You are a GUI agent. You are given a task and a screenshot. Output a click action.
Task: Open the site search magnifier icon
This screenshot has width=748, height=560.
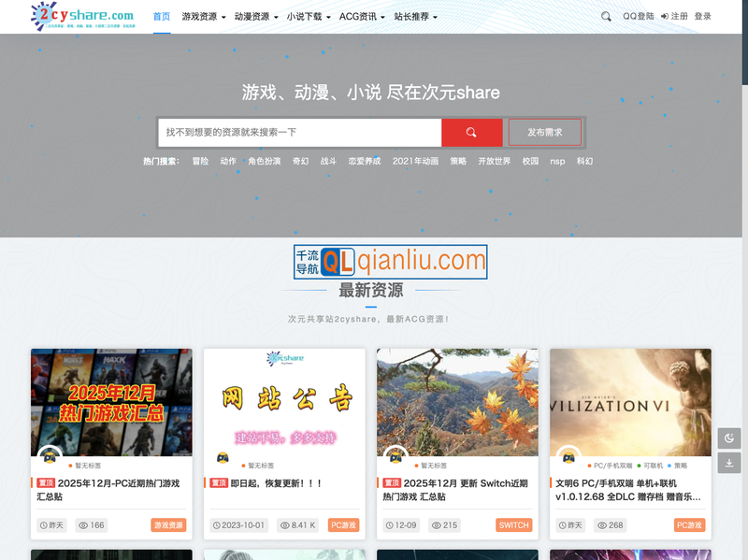coord(606,17)
